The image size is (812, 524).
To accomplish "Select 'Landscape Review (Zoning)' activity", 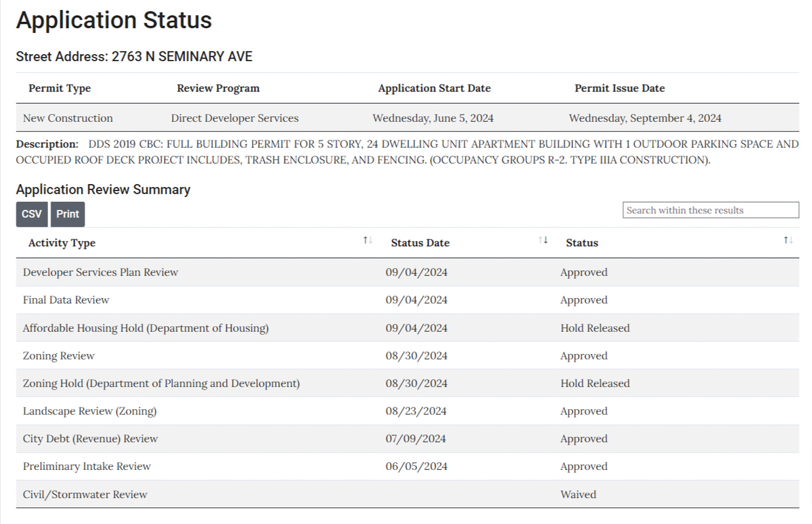I will tap(90, 411).
